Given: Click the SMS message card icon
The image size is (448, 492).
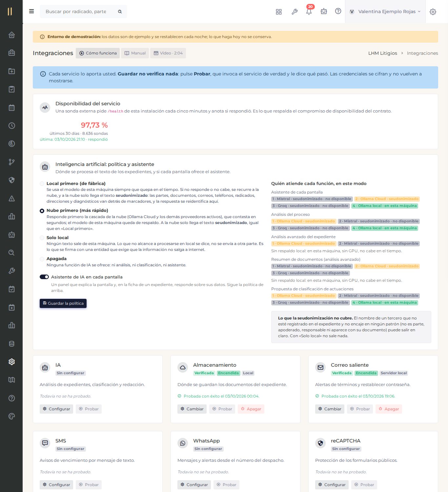Looking at the screenshot, I should point(45,443).
